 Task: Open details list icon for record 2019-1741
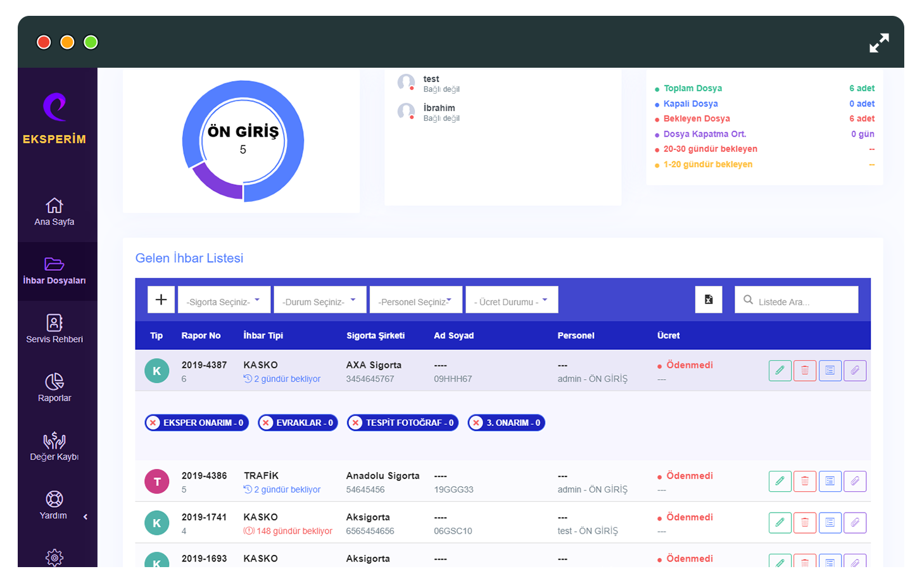[830, 523]
